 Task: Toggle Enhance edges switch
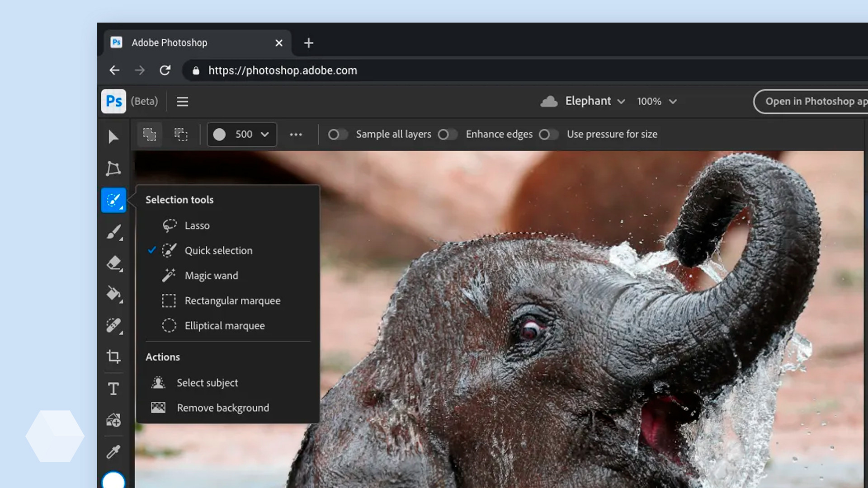(x=448, y=134)
